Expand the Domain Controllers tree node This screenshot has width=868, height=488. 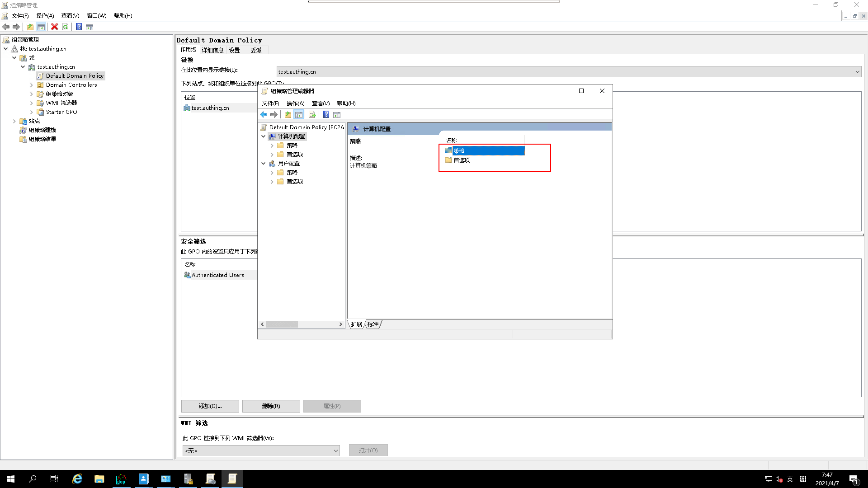(32, 85)
